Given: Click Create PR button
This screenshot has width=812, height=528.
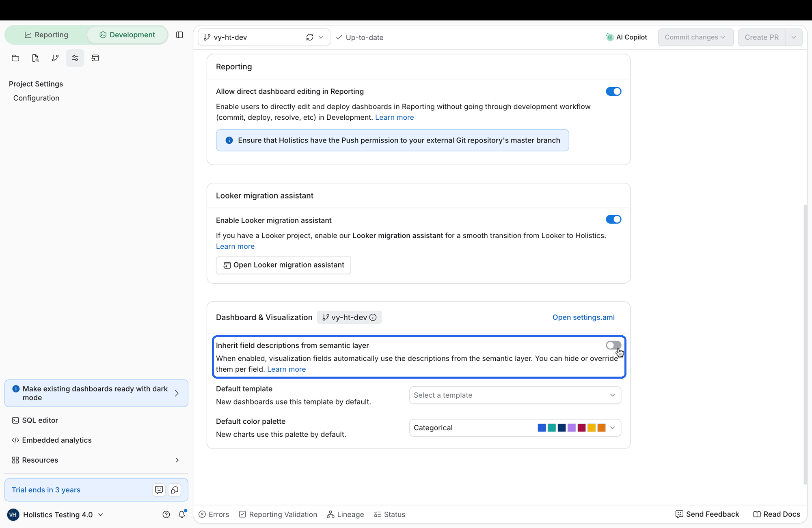Looking at the screenshot, I should click(762, 37).
